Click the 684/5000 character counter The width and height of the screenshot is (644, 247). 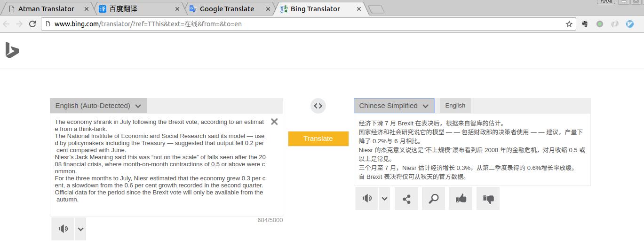[x=270, y=220]
